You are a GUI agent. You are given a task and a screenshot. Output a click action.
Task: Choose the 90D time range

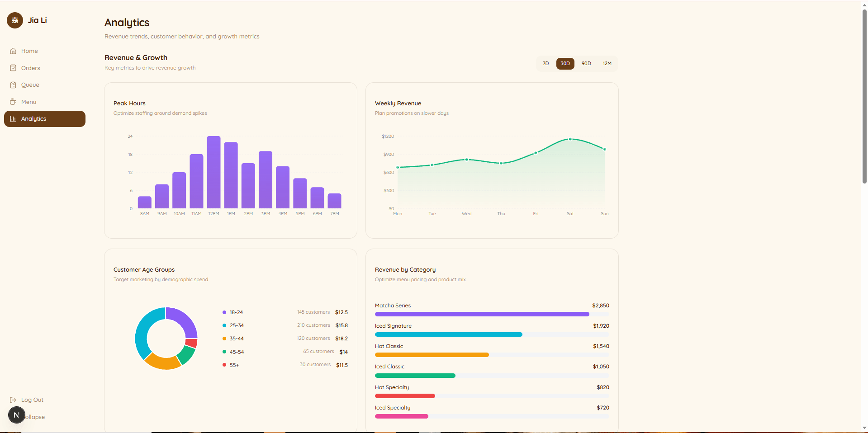(586, 64)
